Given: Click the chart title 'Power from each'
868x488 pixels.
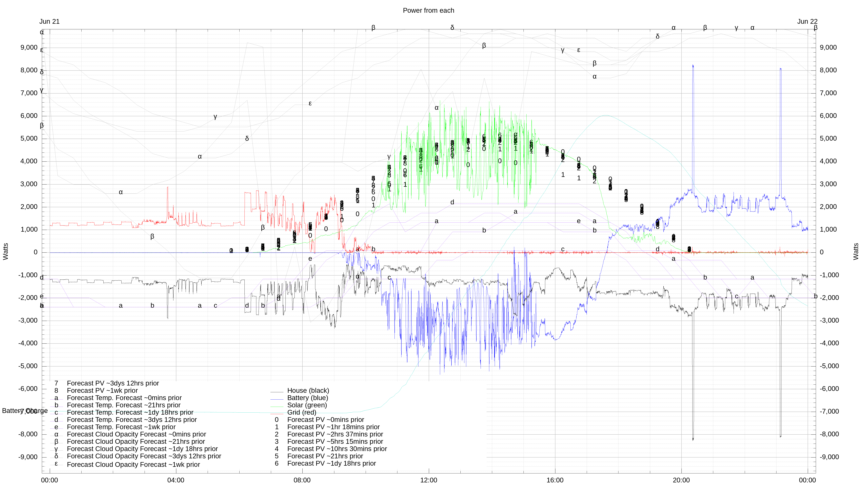Looking at the screenshot, I should tap(428, 11).
